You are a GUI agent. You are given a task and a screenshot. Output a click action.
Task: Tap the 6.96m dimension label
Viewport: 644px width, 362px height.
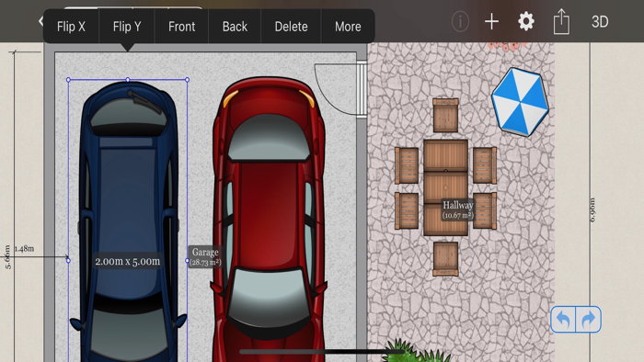coord(592,209)
